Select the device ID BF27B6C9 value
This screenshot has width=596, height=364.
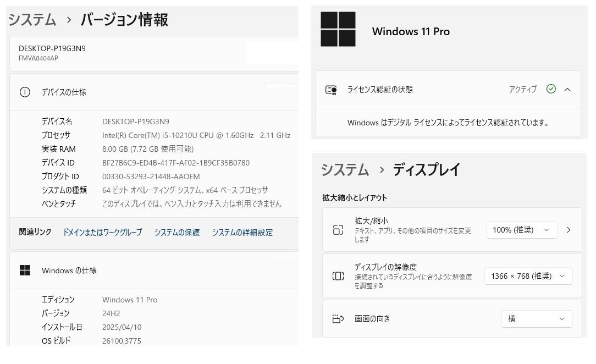[175, 163]
